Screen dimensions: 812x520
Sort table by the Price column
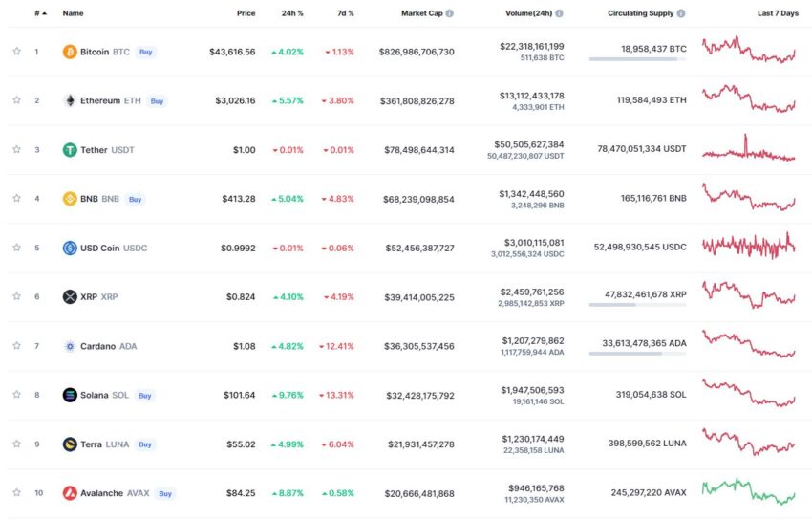click(246, 13)
